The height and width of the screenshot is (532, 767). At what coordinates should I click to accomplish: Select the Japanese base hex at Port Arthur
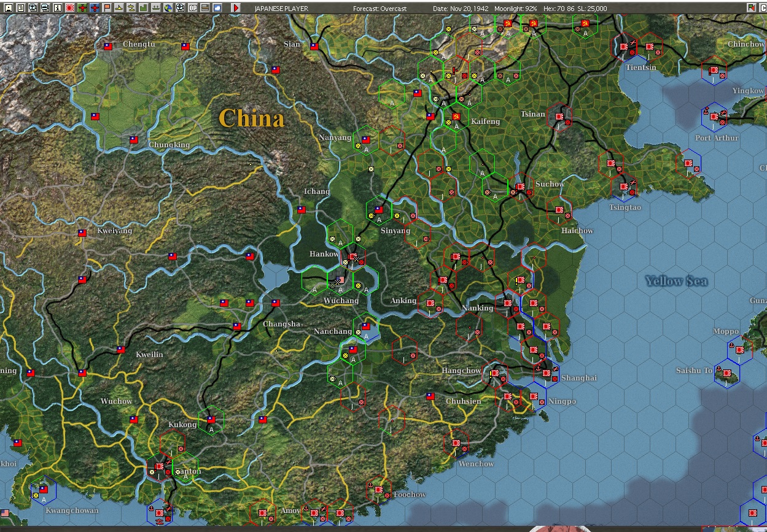click(x=714, y=117)
